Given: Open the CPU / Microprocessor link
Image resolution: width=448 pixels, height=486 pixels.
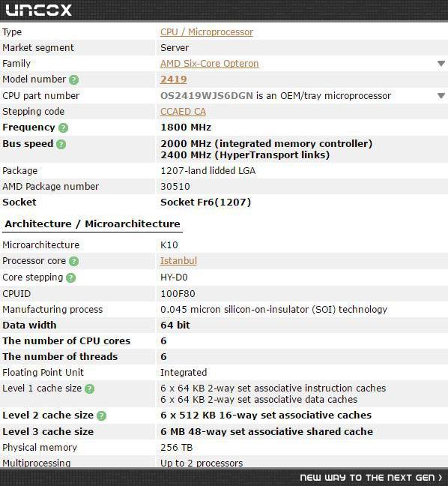Looking at the screenshot, I should [x=207, y=32].
